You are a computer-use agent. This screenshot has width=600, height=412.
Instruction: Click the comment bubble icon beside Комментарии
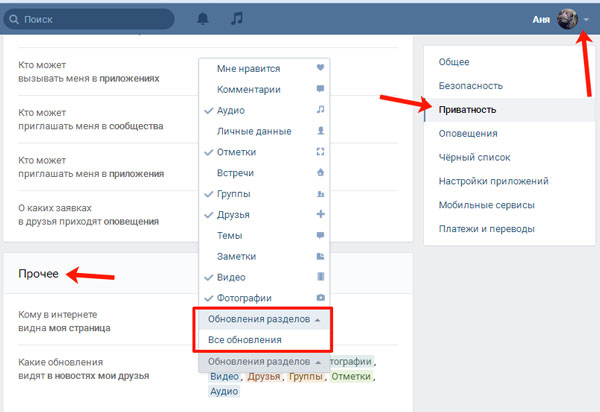pos(320,90)
